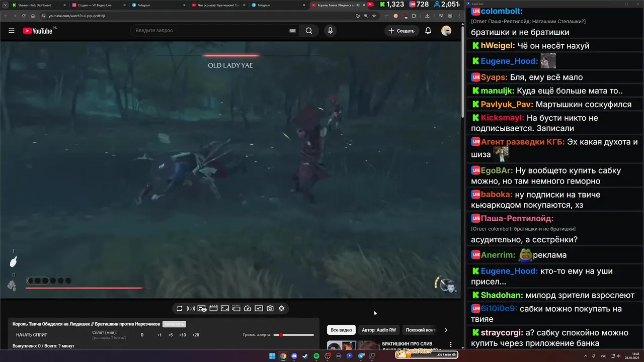The height and width of the screenshot is (362, 644).
Task: Click username baboka in chat
Action: pos(497,195)
